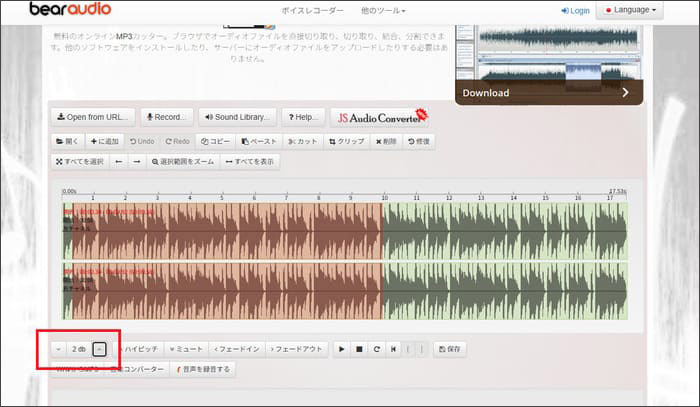
Task: Click the right arrow move button
Action: [137, 162]
